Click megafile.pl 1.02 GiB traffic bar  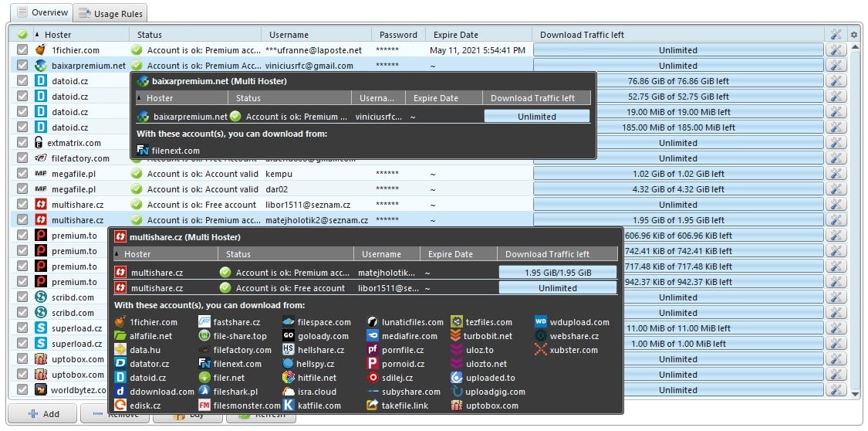(x=678, y=173)
